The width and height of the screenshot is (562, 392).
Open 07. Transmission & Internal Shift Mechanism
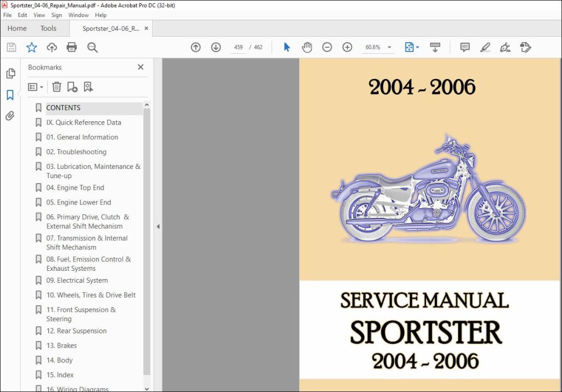(x=87, y=242)
